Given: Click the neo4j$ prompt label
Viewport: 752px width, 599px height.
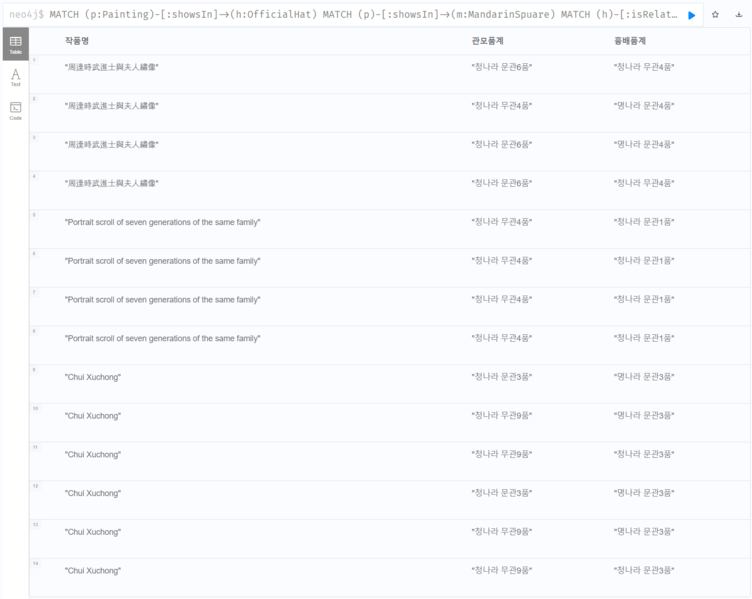Looking at the screenshot, I should pos(25,15).
